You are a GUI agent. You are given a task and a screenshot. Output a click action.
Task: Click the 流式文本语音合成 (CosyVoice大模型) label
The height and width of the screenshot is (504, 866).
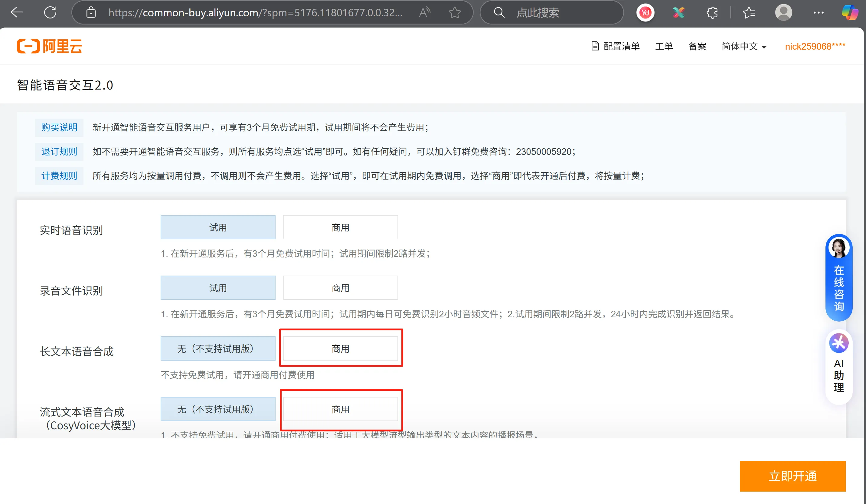tap(88, 418)
